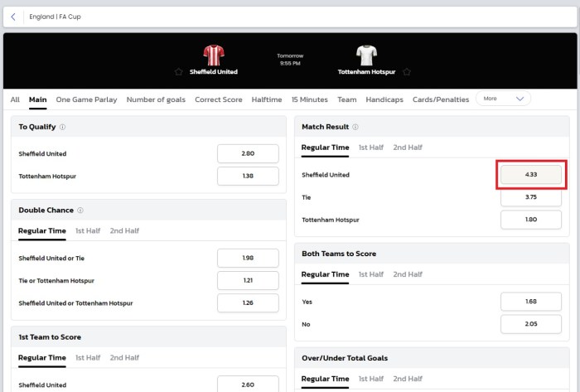Open the Cards/Penalties tab
The height and width of the screenshot is (392, 580).
tap(441, 99)
